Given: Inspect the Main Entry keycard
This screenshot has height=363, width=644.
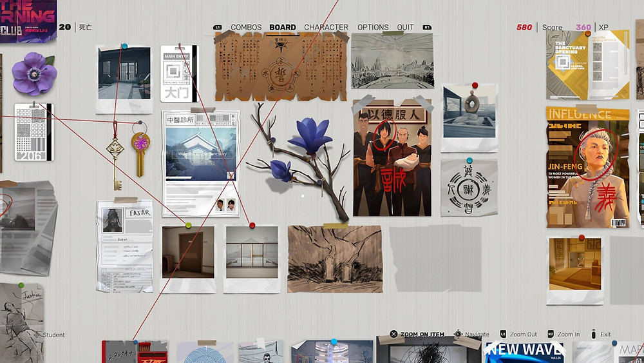Looking at the screenshot, I should [178, 74].
